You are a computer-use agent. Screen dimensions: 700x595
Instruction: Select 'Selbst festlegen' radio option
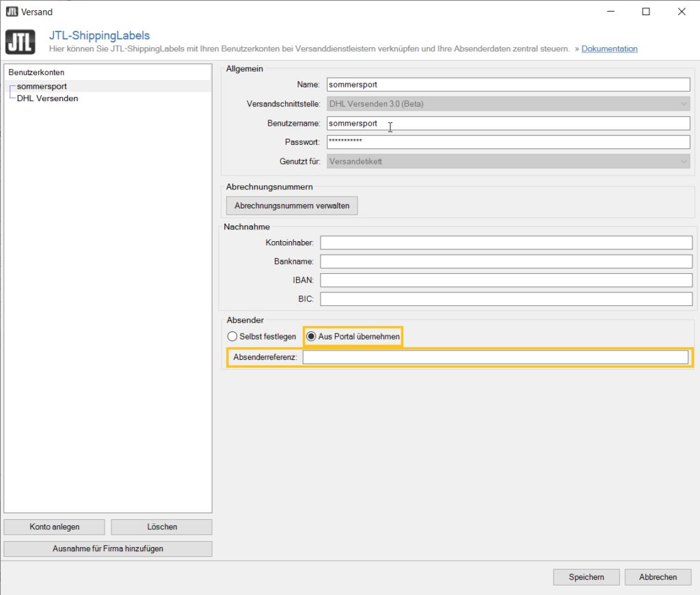tap(232, 337)
